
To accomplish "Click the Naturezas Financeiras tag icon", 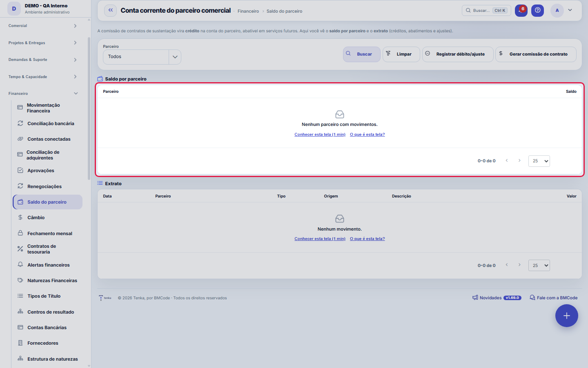I will [x=20, y=280].
